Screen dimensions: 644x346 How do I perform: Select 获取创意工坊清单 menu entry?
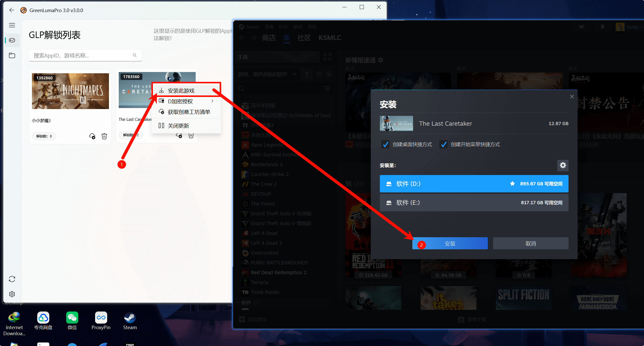coord(189,112)
